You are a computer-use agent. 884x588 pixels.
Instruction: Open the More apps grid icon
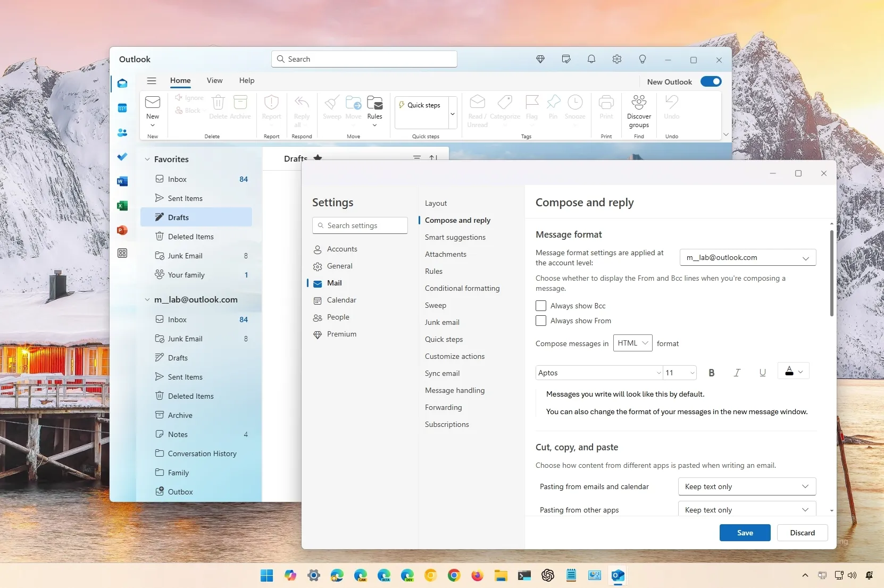click(122, 253)
